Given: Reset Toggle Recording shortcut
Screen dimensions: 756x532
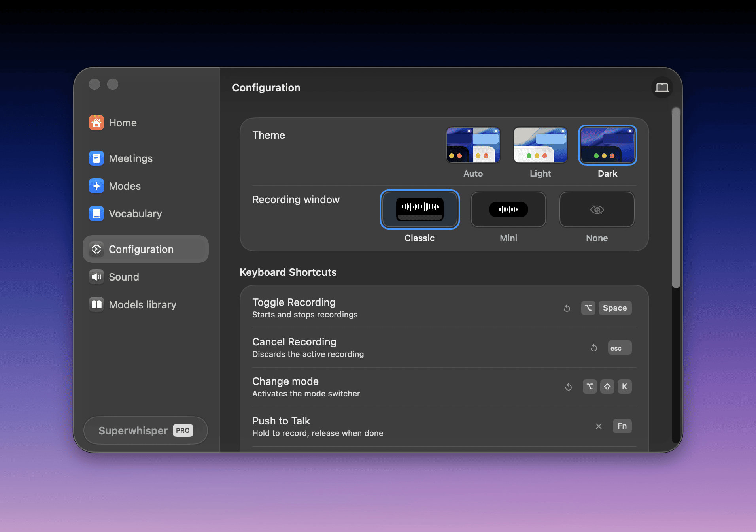Looking at the screenshot, I should 567,308.
